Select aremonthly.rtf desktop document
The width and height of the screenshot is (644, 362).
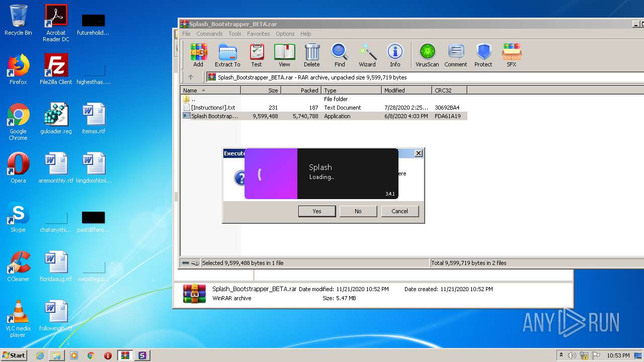(x=56, y=168)
